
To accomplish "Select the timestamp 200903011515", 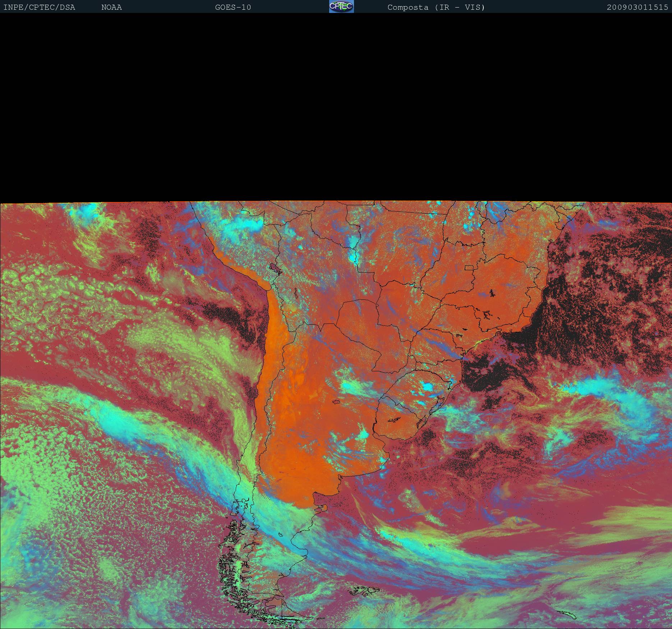I will tap(638, 7).
